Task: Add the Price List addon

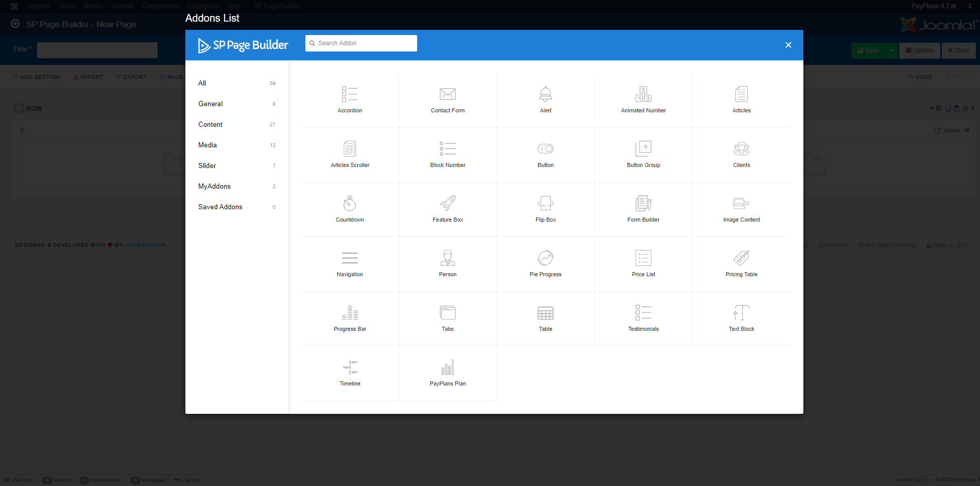Action: 643,264
